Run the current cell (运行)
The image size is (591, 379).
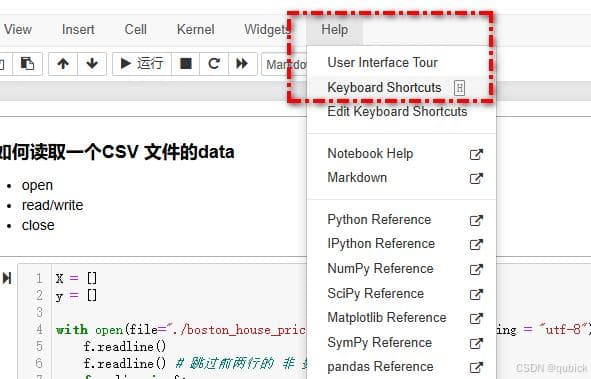click(142, 64)
